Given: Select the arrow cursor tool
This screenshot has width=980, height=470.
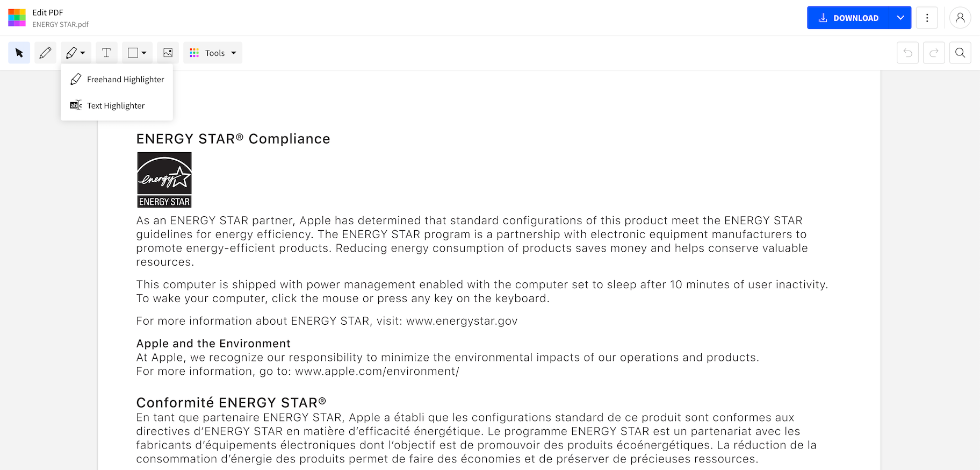Looking at the screenshot, I should 19,53.
